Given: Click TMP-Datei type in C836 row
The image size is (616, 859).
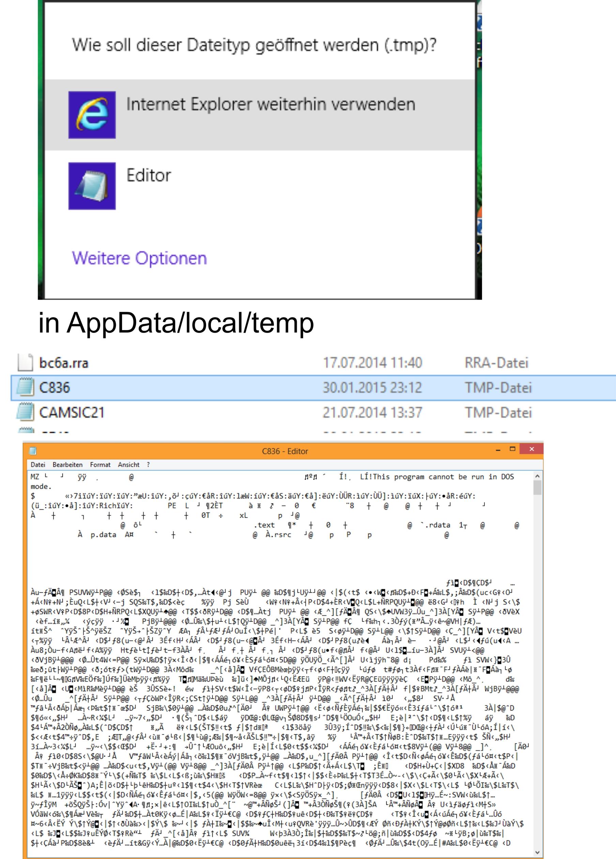Looking at the screenshot, I should (x=498, y=388).
